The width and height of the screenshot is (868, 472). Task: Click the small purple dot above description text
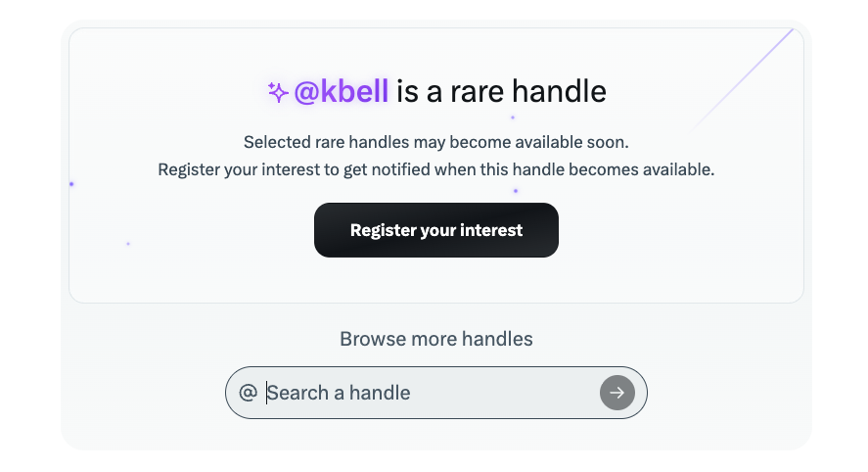[x=513, y=118]
